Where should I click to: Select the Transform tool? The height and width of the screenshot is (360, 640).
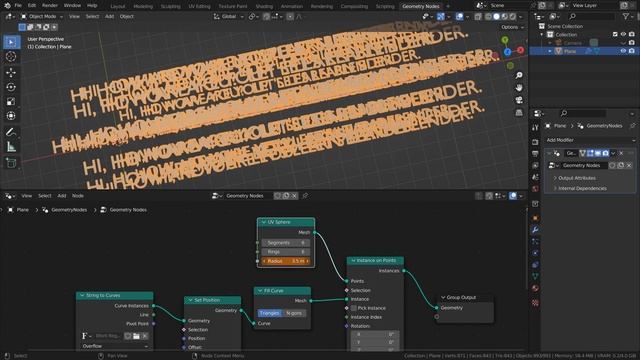pyautogui.click(x=11, y=116)
